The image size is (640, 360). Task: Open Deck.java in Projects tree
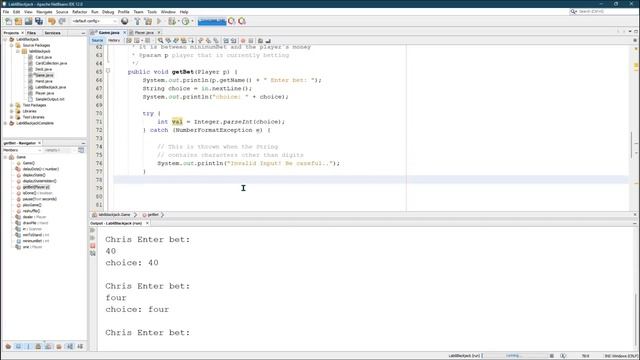point(43,69)
